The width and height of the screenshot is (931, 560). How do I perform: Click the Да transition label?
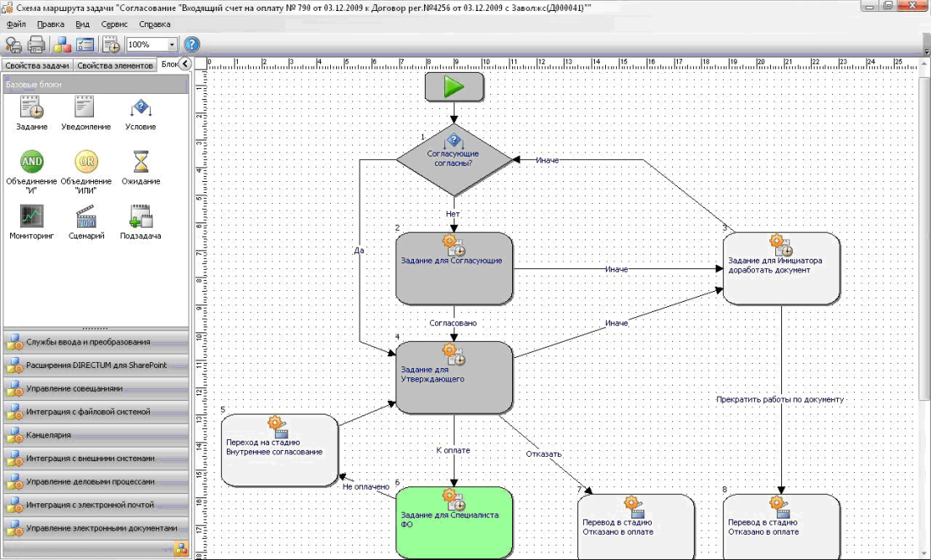point(359,250)
